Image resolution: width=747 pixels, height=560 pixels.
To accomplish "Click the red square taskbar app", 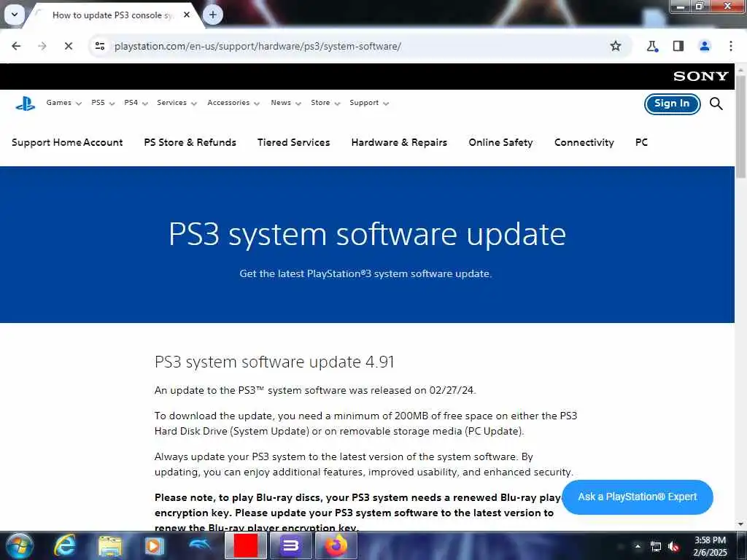I will pos(245,545).
